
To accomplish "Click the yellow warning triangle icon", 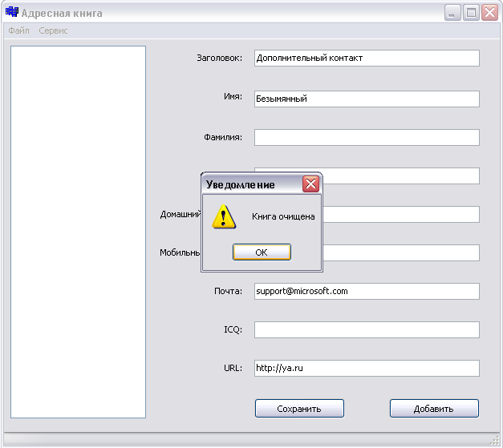I will (x=224, y=216).
